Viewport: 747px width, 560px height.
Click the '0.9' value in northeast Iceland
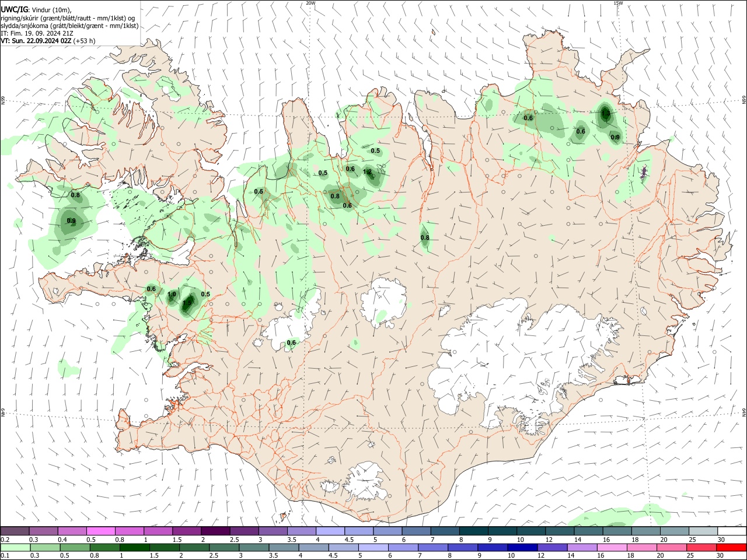pos(615,138)
